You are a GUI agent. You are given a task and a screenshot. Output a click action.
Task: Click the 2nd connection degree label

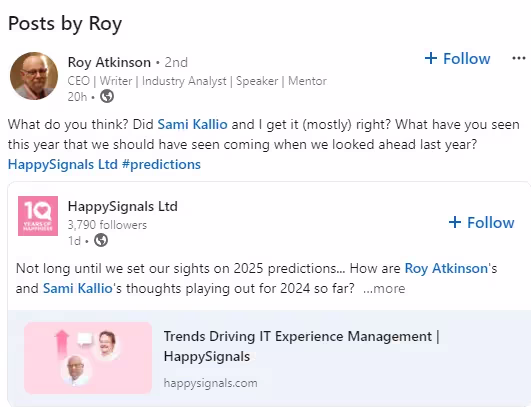click(x=176, y=63)
